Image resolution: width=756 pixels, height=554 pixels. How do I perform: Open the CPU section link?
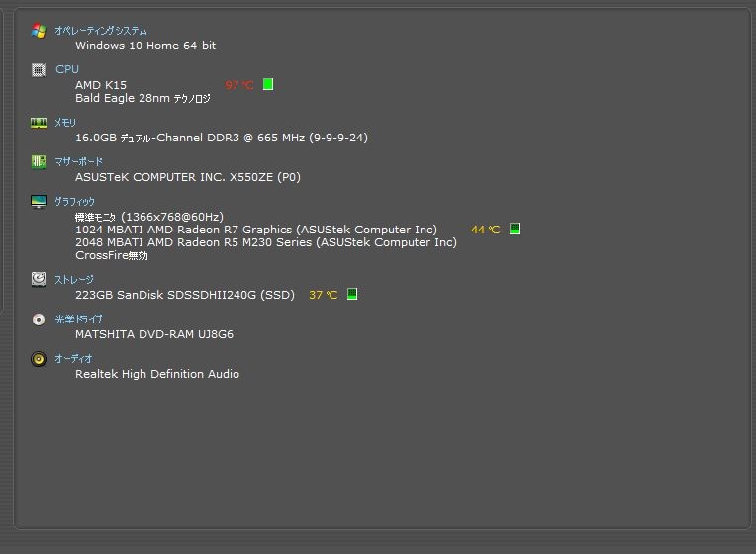(67, 69)
